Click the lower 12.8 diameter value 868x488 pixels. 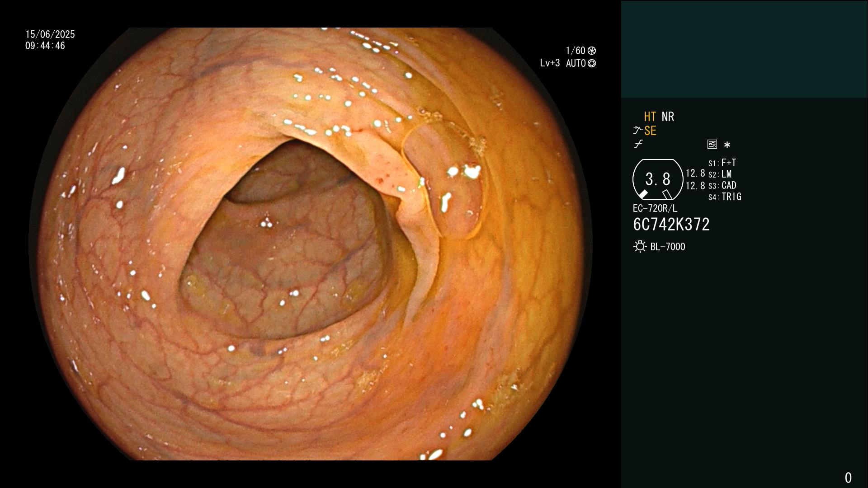coord(695,185)
